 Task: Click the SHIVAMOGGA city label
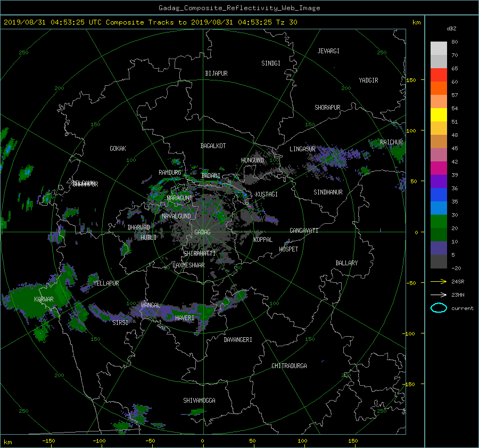click(x=199, y=400)
